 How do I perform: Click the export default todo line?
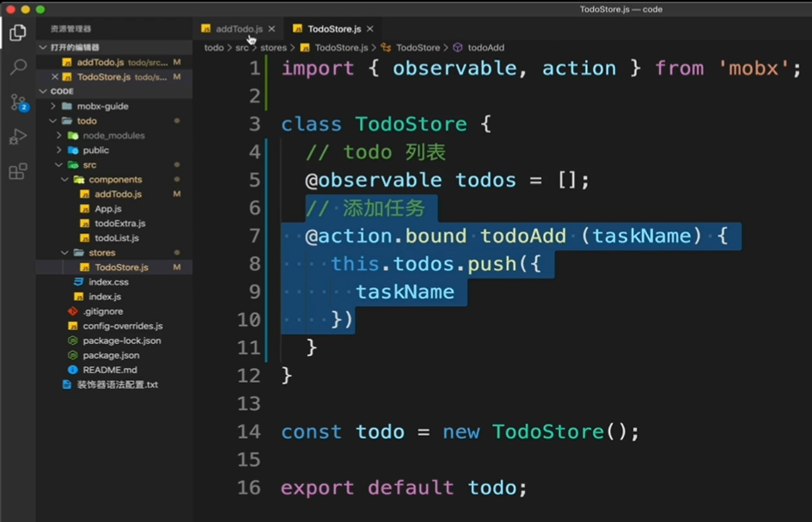404,488
